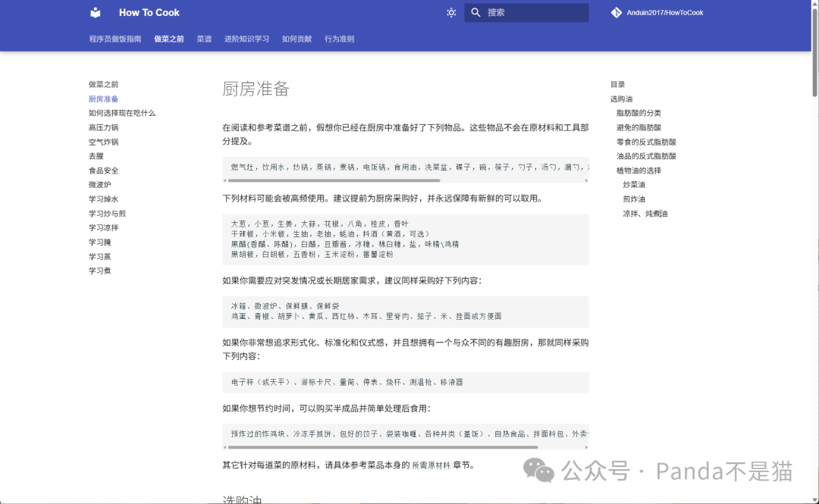Click the code line starting 黑胡椒，白胡椒
This screenshot has height=504, width=819.
(x=312, y=255)
